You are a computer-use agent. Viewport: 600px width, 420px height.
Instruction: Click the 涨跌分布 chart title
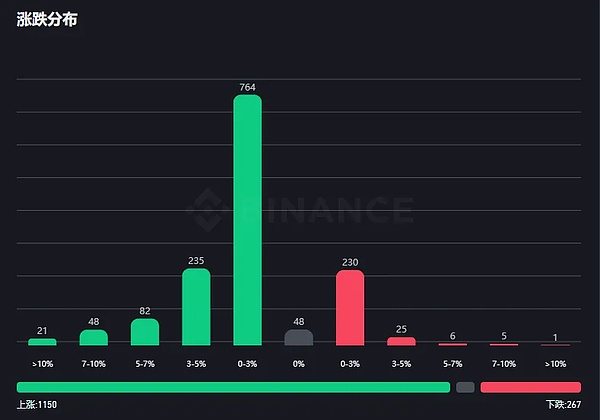click(x=47, y=19)
